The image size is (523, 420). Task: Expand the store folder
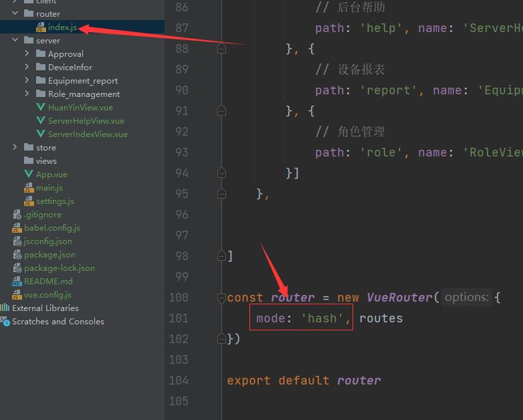(15, 147)
